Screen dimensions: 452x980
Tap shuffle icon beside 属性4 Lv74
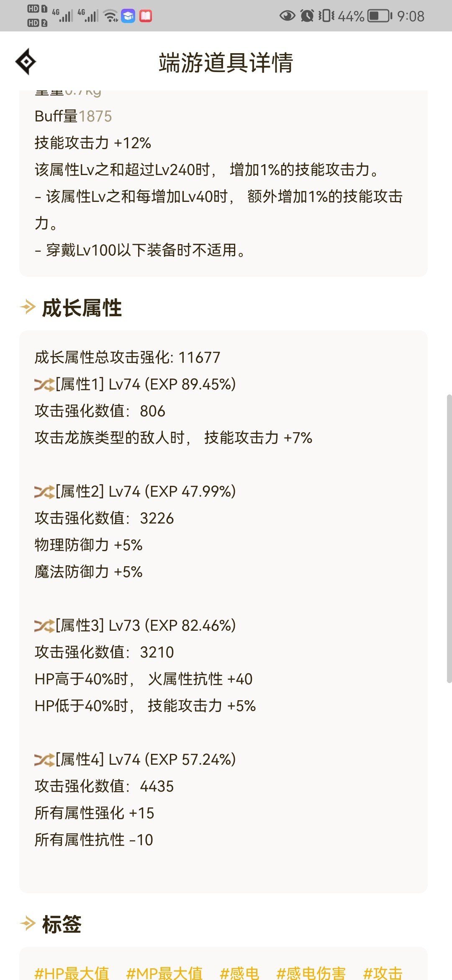[x=44, y=760]
